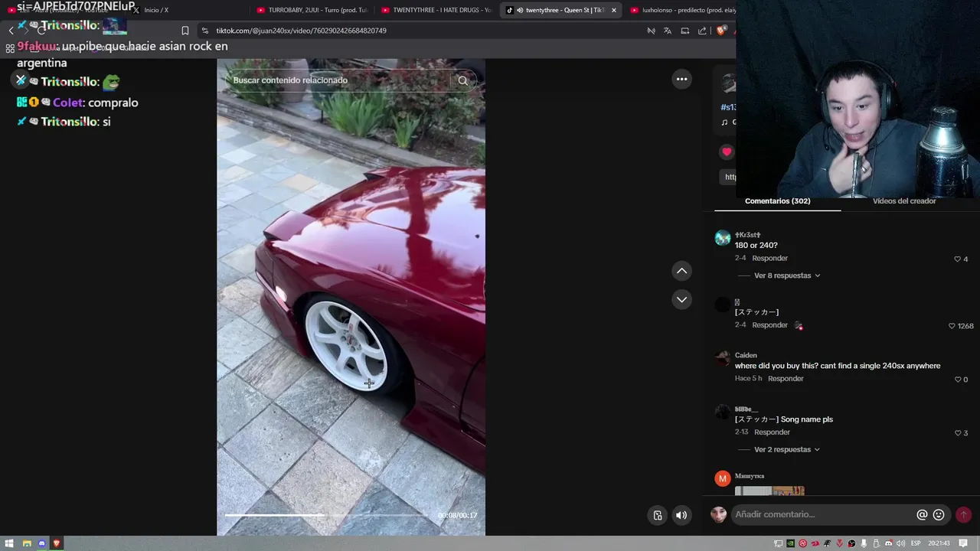Click the site settings icon before URL

(x=204, y=31)
